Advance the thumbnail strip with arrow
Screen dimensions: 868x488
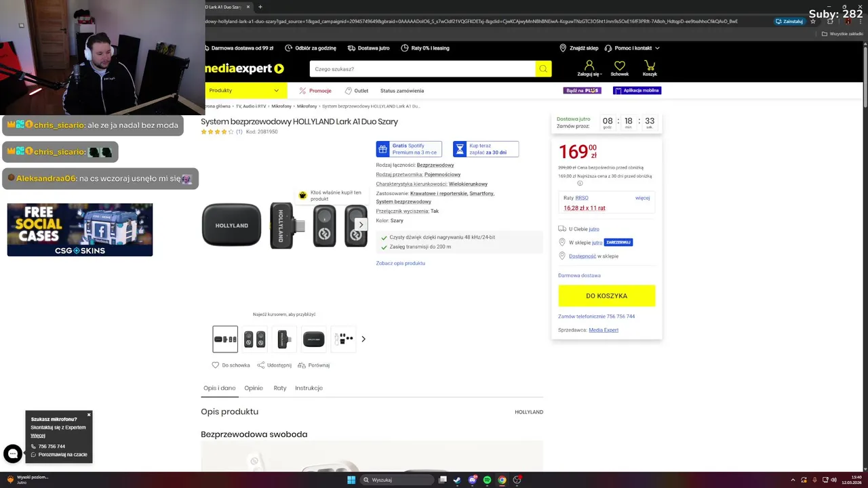point(363,339)
